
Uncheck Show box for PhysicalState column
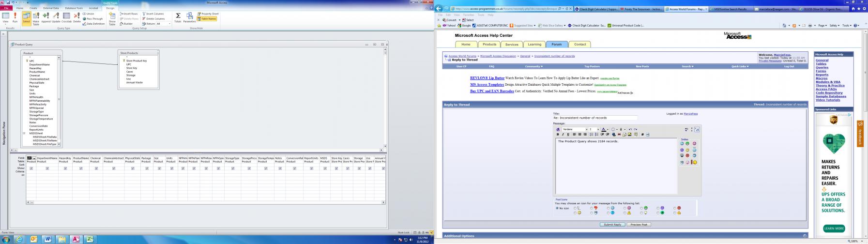(133, 168)
